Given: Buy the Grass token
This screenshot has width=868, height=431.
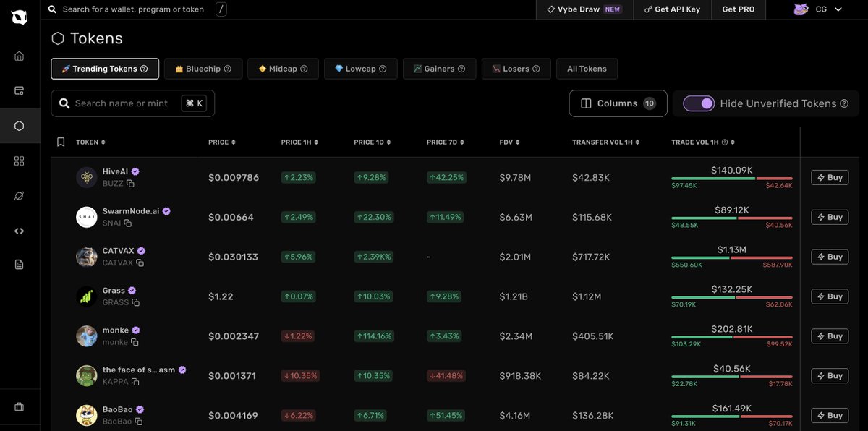Looking at the screenshot, I should pos(830,296).
